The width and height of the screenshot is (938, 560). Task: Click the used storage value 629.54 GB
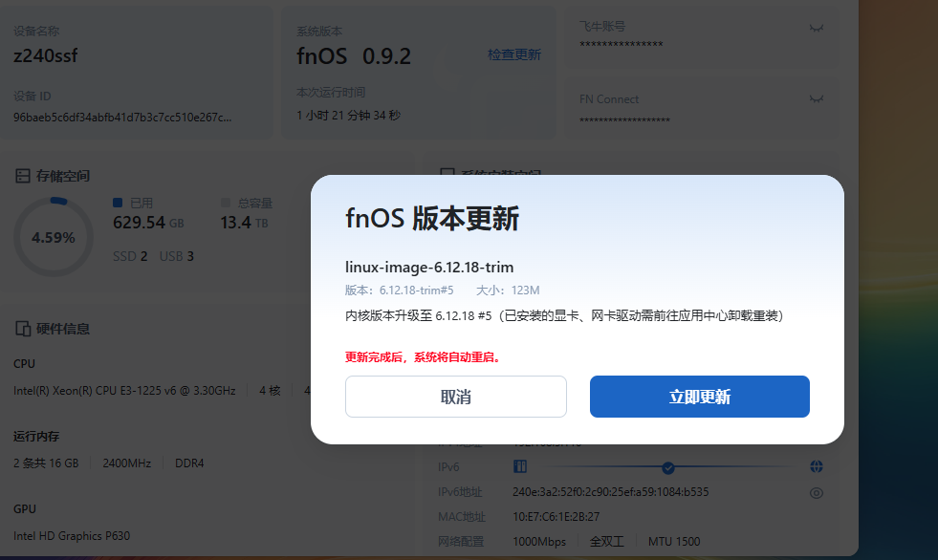148,223
